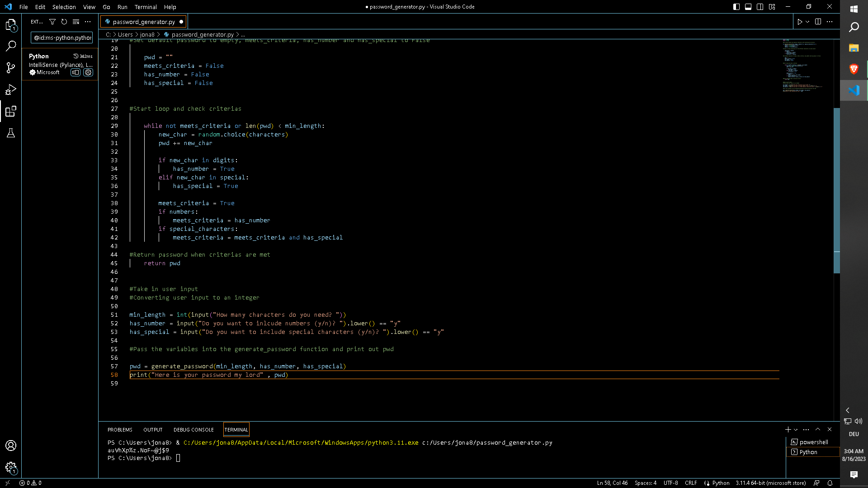Toggle primary side bar visibility

(x=736, y=7)
